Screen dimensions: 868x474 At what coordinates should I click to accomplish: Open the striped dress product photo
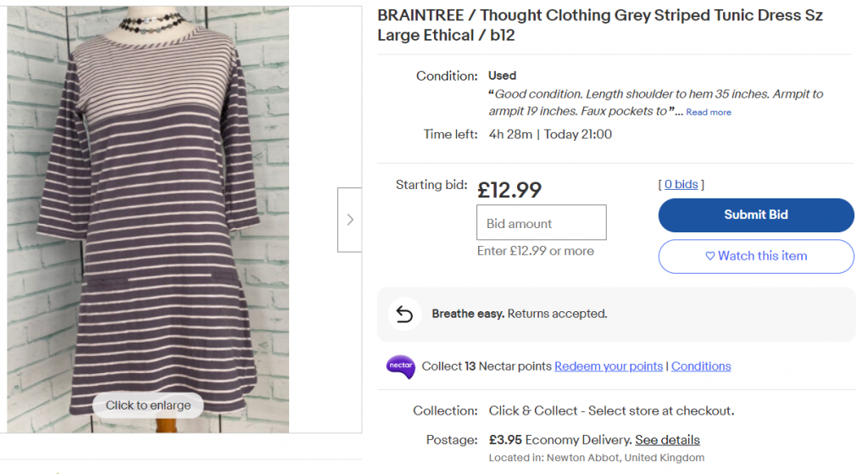(x=148, y=212)
